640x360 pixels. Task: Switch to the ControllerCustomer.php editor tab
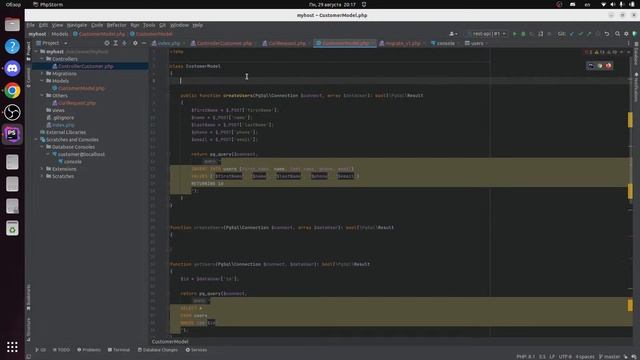click(224, 43)
